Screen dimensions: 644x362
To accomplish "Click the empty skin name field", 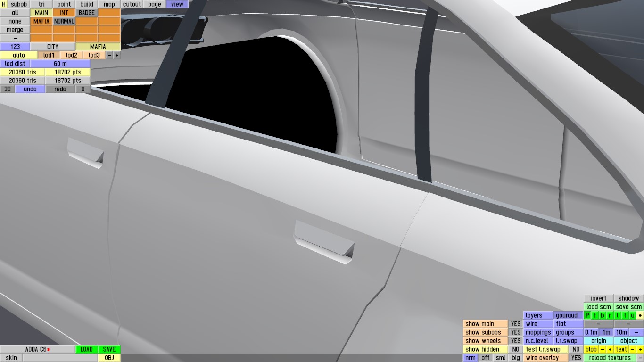I will pyautogui.click(x=60, y=358).
